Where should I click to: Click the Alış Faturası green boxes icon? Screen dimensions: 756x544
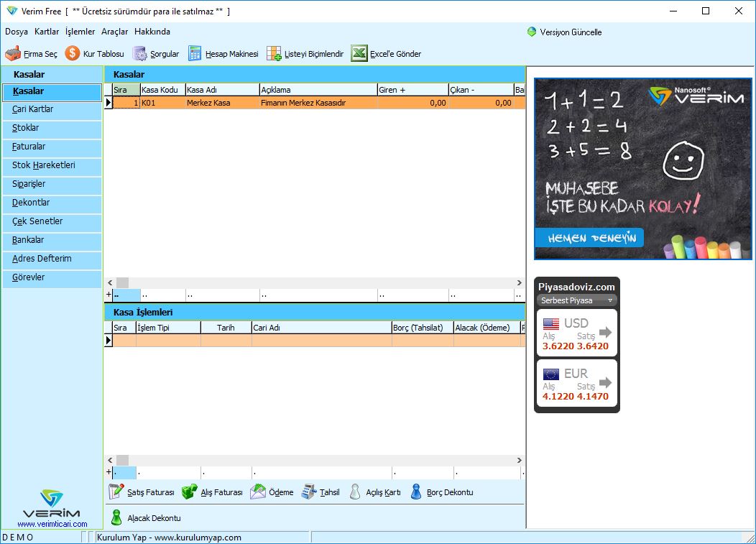click(x=190, y=492)
